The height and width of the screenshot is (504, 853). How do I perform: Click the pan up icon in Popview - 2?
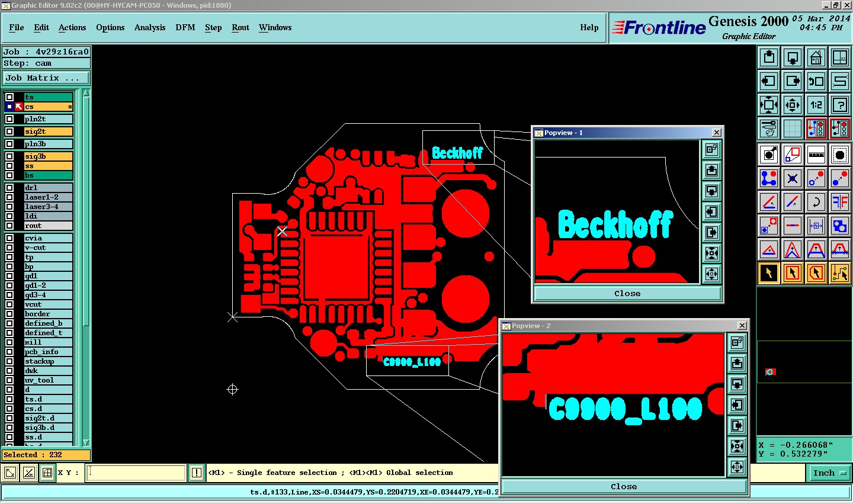tap(737, 363)
